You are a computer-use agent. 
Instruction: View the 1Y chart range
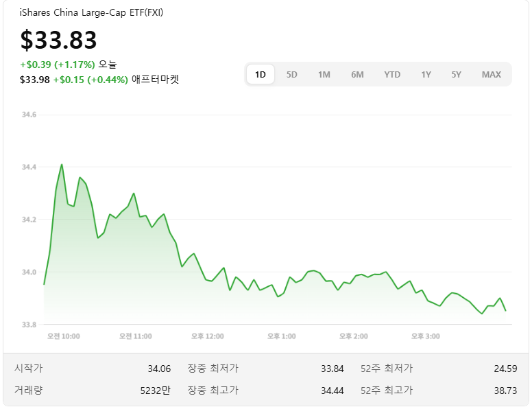tap(426, 74)
